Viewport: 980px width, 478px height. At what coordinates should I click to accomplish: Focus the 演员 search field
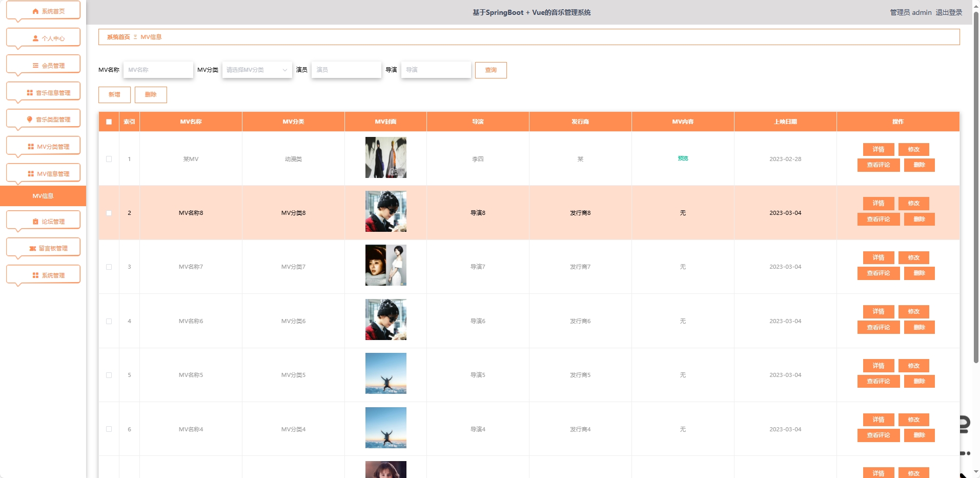[x=346, y=70]
